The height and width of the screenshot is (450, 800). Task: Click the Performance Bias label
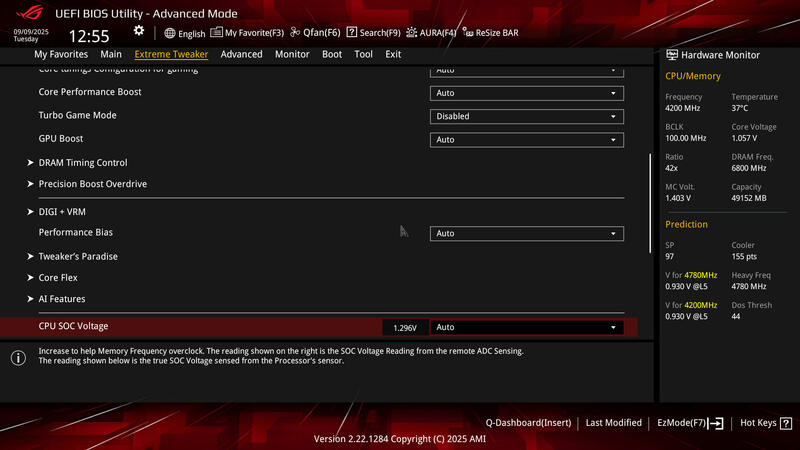[76, 232]
